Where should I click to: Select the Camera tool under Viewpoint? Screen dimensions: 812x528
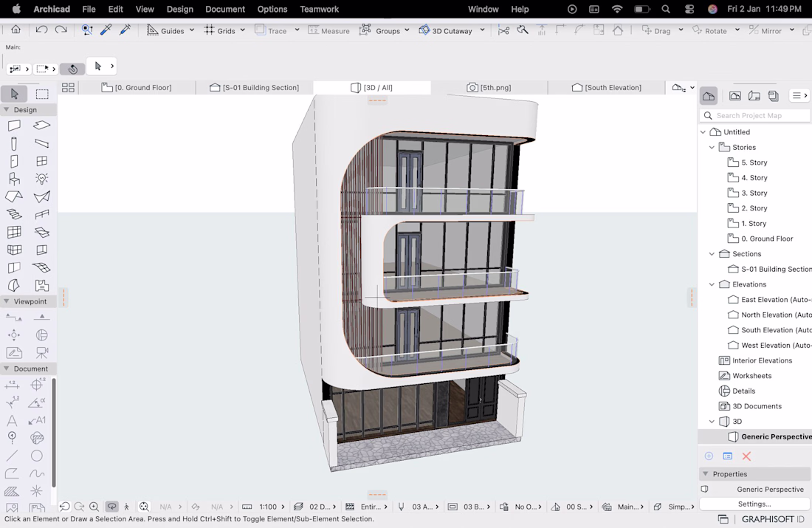pos(41,352)
